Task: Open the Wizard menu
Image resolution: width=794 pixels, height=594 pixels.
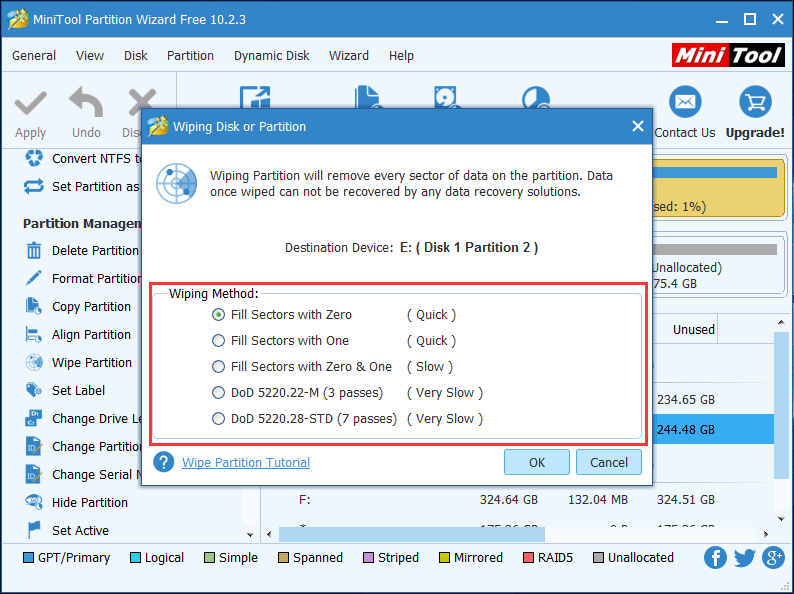Action: [348, 55]
